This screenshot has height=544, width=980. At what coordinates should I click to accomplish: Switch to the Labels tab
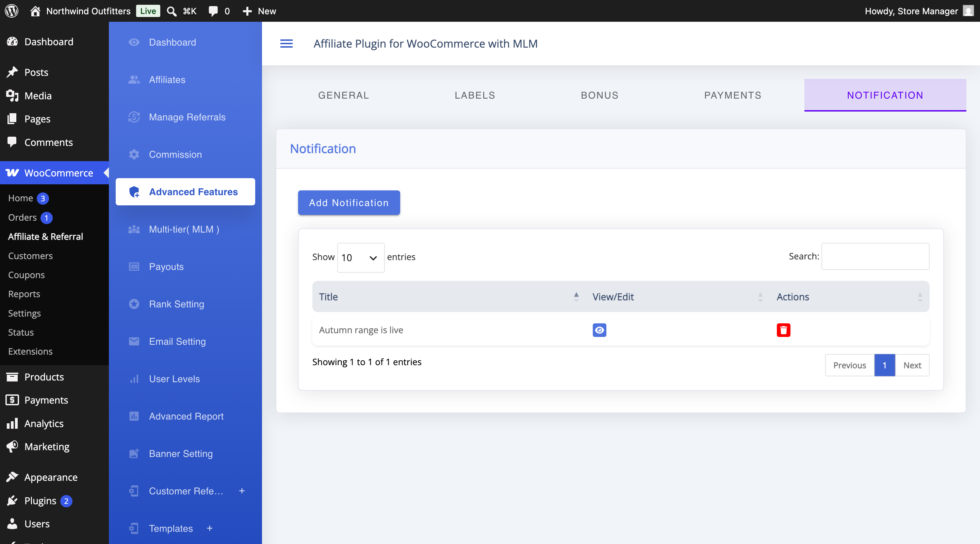[x=475, y=95]
